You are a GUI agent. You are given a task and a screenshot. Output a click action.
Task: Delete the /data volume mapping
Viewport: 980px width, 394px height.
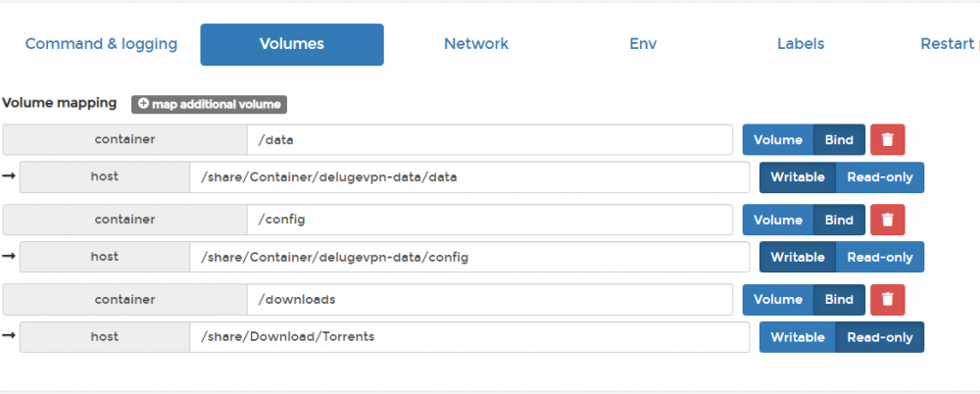888,139
